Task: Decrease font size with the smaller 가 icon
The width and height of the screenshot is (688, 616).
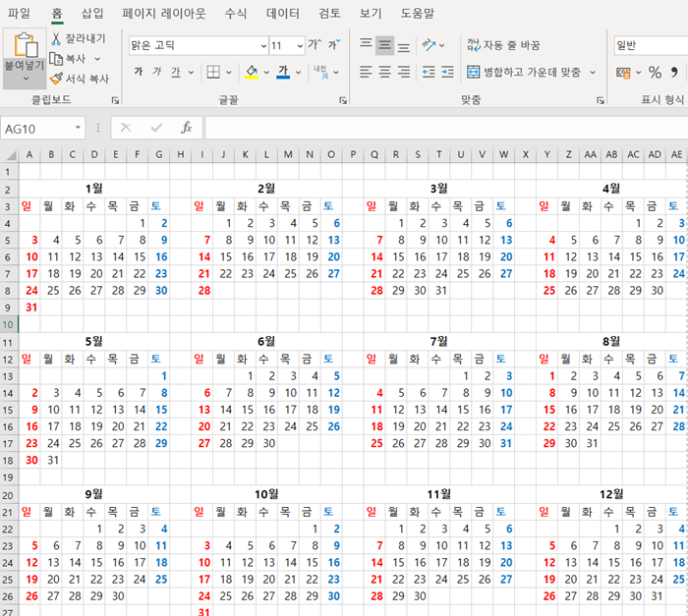Action: (334, 44)
